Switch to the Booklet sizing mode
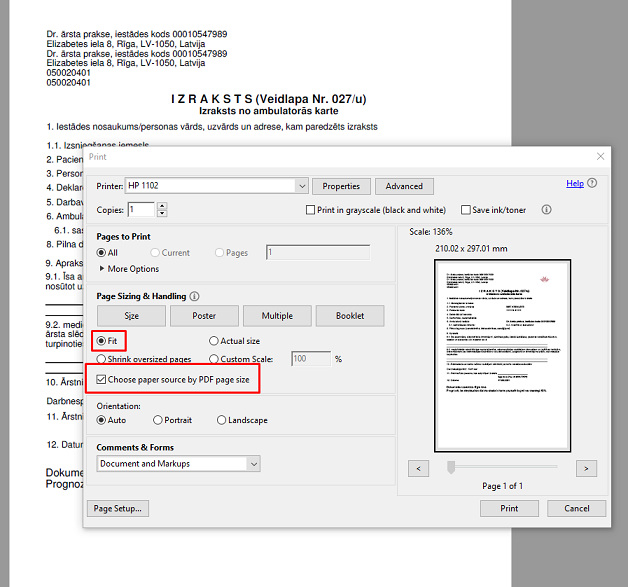Image resolution: width=628 pixels, height=587 pixels. [x=350, y=316]
